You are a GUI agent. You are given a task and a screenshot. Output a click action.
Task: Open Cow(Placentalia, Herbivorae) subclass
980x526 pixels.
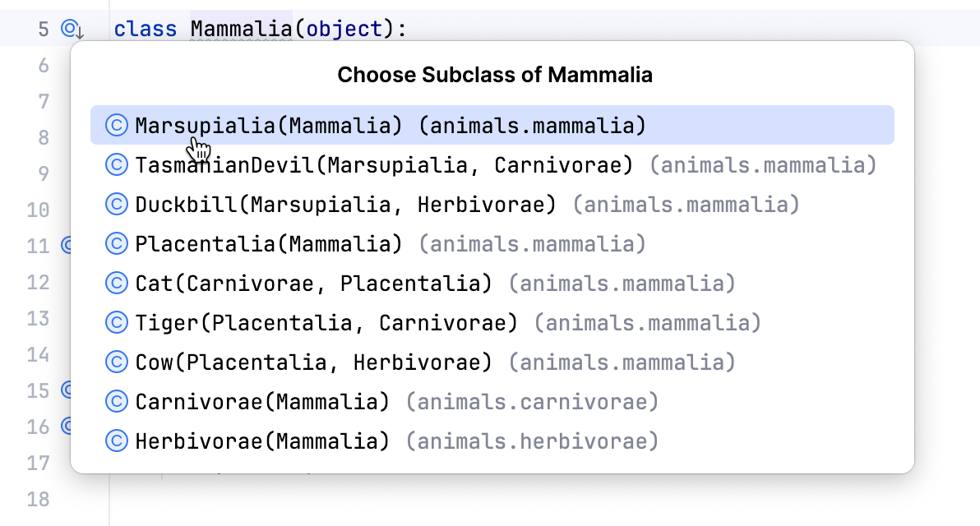pos(313,362)
